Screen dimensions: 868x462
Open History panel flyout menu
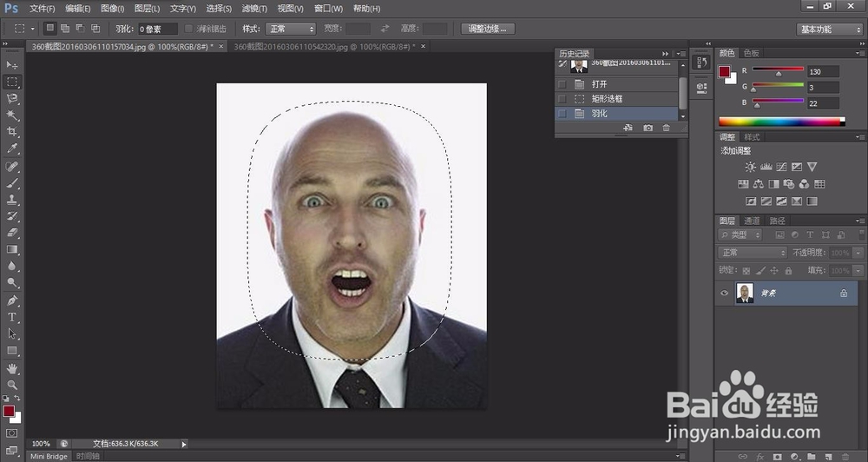coord(681,54)
